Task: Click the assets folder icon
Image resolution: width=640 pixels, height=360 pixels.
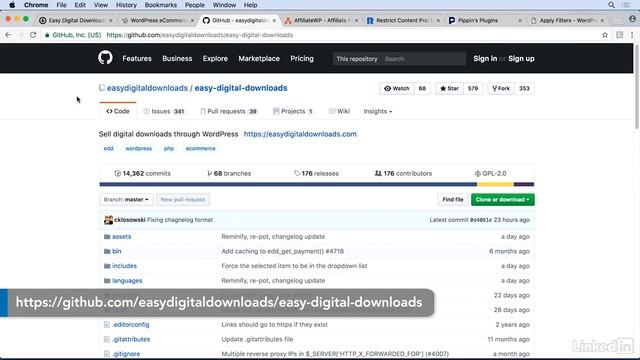Action: pos(107,237)
